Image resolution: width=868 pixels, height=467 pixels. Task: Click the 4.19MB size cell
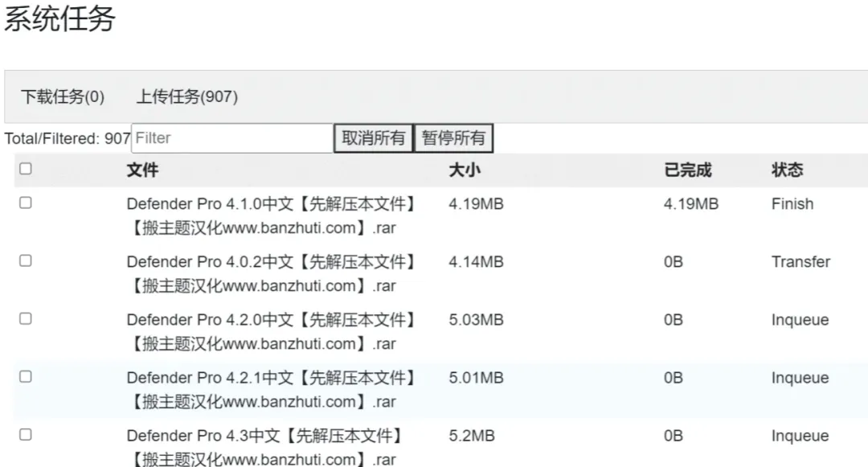click(476, 204)
